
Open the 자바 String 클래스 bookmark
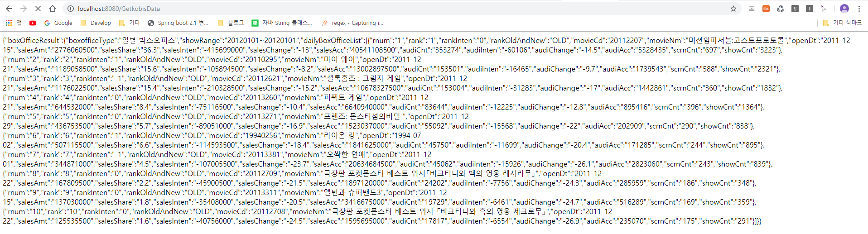pyautogui.click(x=282, y=23)
